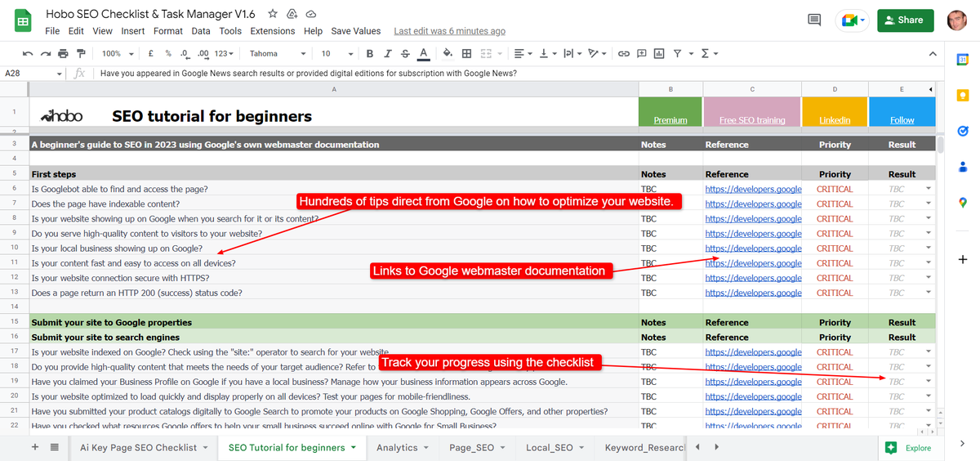The width and height of the screenshot is (980, 461).
Task: Open the Extensions menu
Action: pyautogui.click(x=273, y=31)
